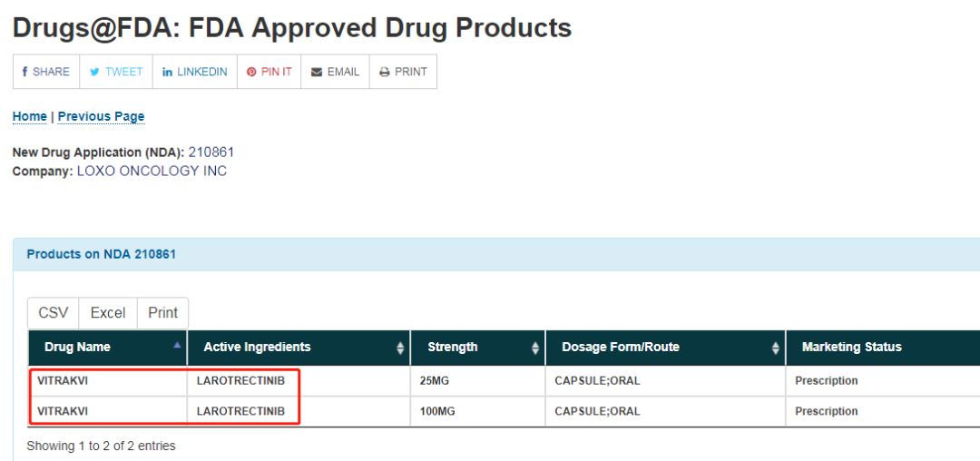
Task: Send page via EMAIL button
Action: click(336, 72)
